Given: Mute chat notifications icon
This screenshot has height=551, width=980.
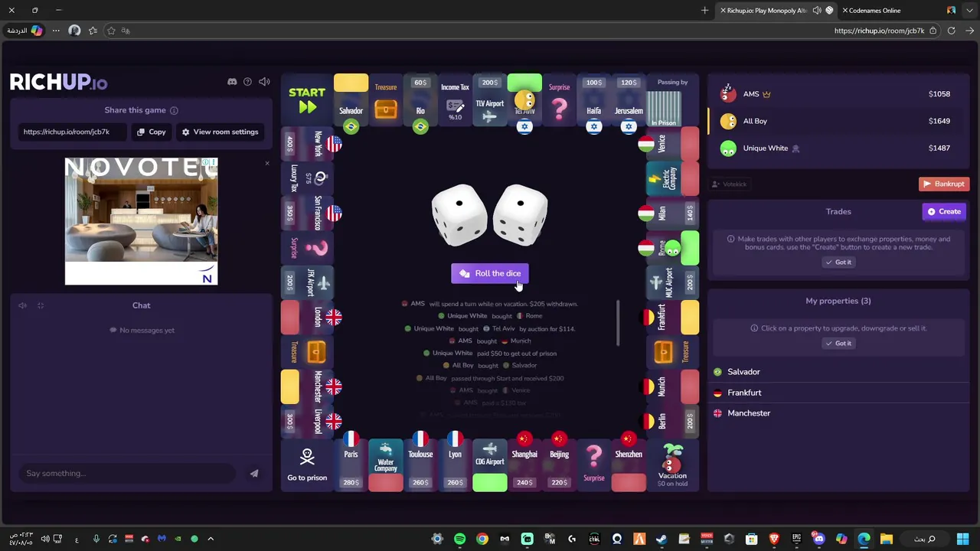Looking at the screenshot, I should (x=23, y=305).
